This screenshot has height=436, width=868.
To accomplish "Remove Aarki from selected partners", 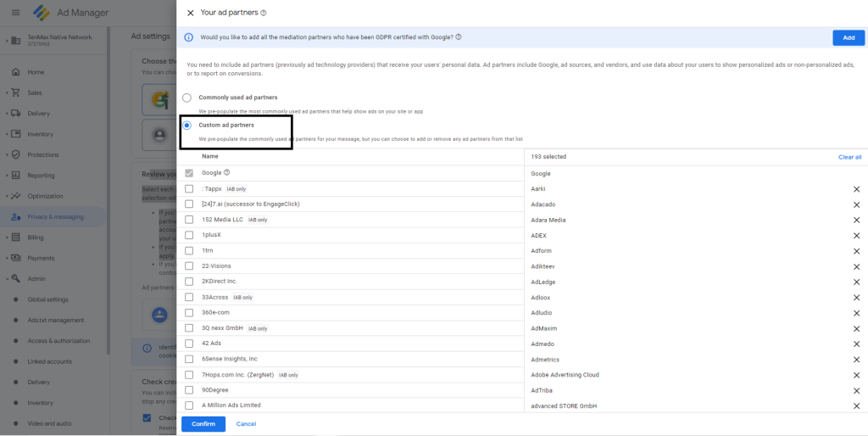I will click(856, 189).
